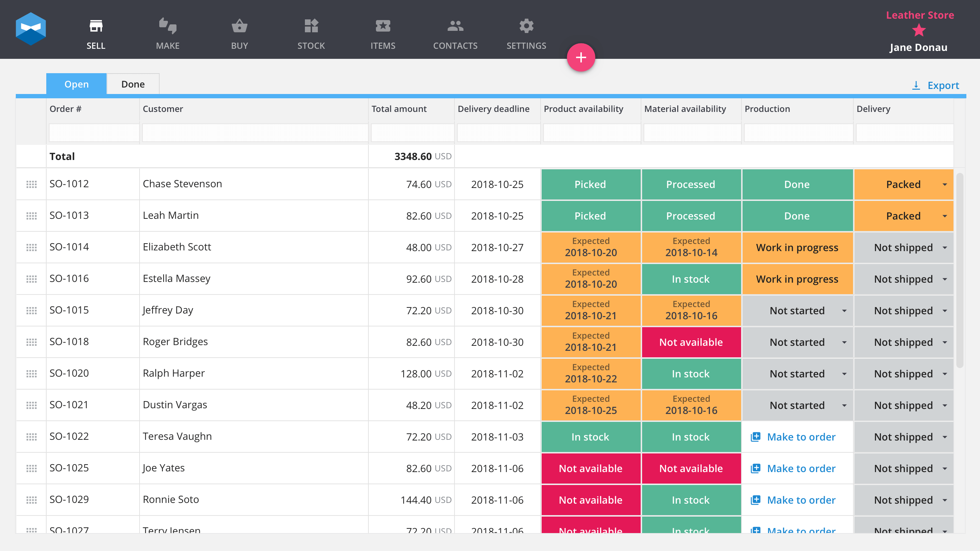The image size is (980, 551).
Task: Open the Make section icon
Action: (168, 26)
